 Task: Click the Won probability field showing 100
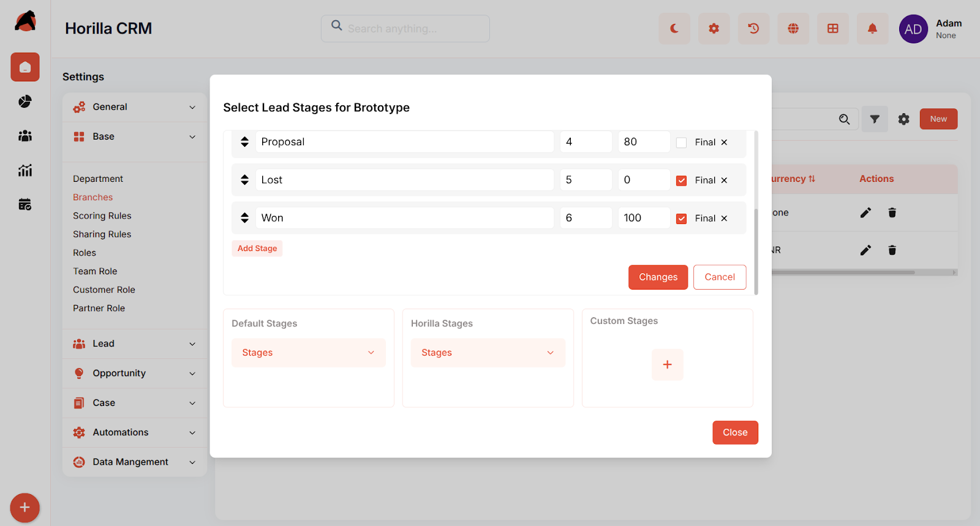[x=644, y=218]
